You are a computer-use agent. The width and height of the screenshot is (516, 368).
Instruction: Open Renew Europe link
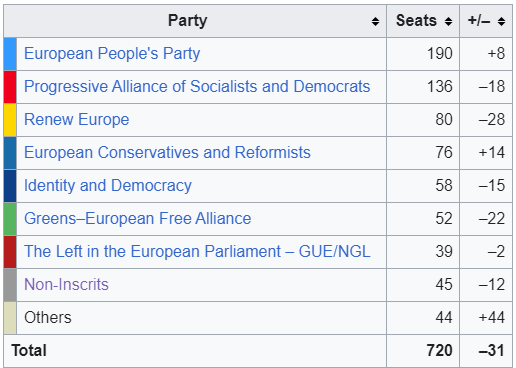(x=76, y=120)
